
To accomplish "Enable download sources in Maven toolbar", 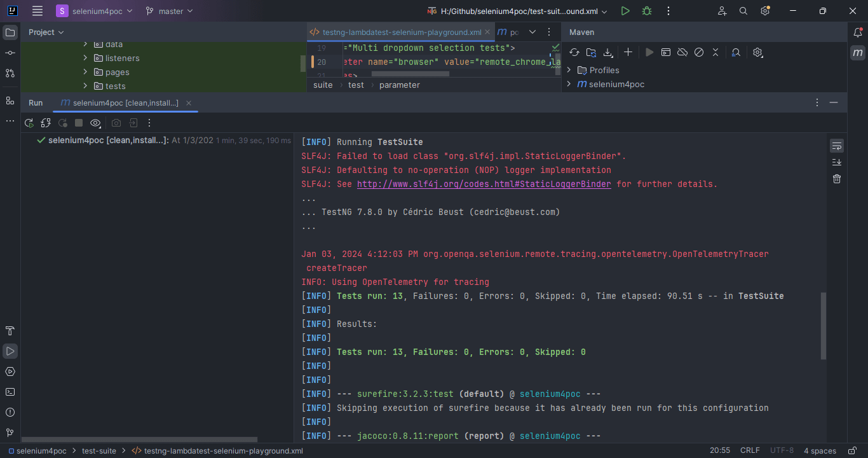I will [609, 52].
